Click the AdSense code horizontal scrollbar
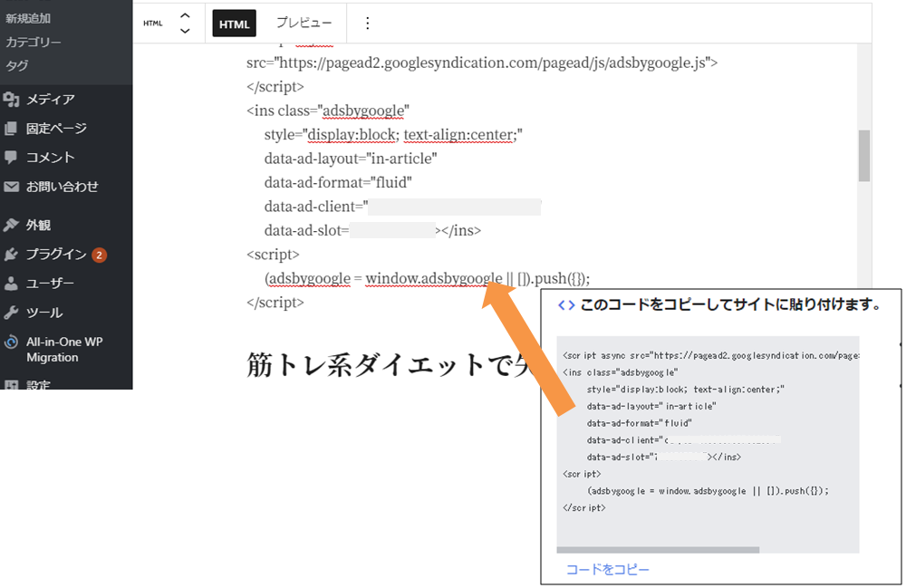This screenshot has width=906, height=588. click(x=658, y=550)
